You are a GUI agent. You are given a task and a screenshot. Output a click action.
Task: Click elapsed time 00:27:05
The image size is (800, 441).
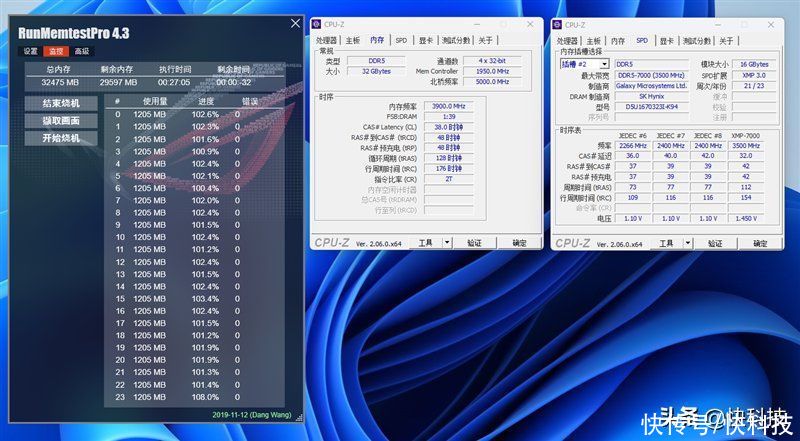tap(174, 82)
